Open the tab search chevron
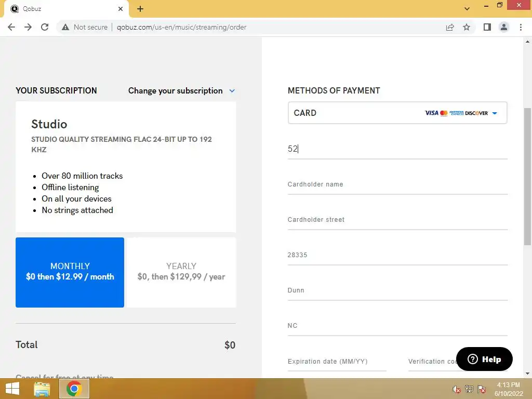This screenshot has width=532, height=399. (x=467, y=9)
